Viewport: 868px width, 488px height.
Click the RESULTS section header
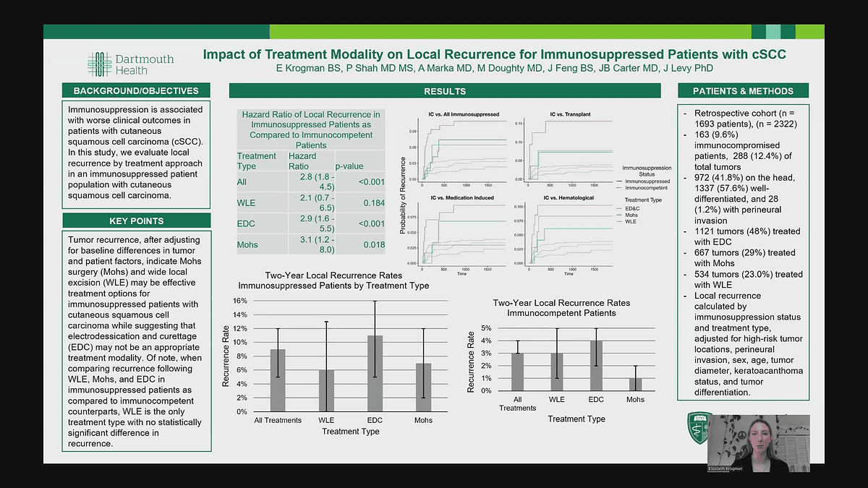coord(445,91)
